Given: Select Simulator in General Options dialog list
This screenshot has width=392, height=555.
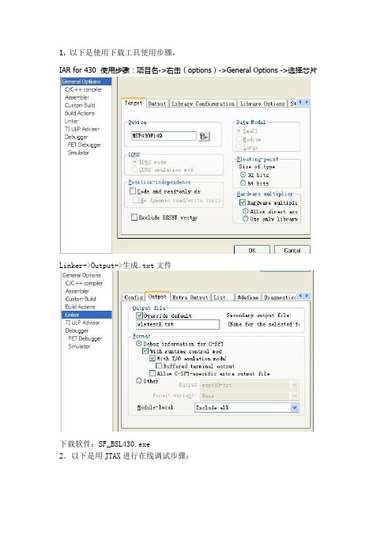Looking at the screenshot, I should point(78,153).
